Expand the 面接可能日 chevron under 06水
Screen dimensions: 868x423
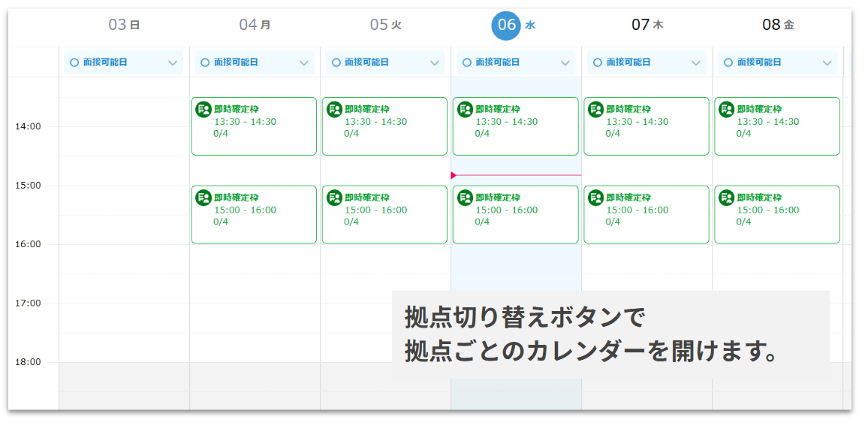(565, 63)
